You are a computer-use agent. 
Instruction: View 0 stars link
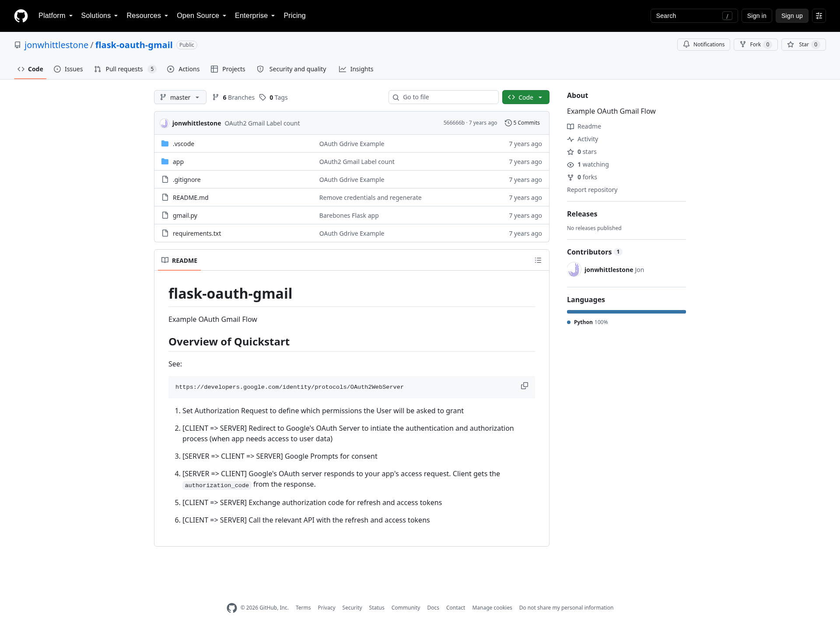(x=582, y=152)
